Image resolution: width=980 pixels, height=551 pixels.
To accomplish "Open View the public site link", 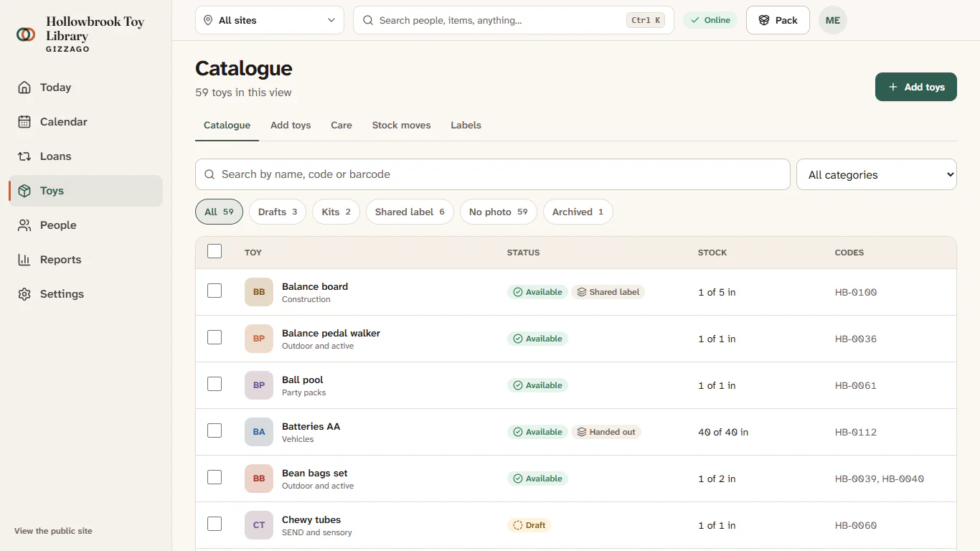I will pos(53,531).
